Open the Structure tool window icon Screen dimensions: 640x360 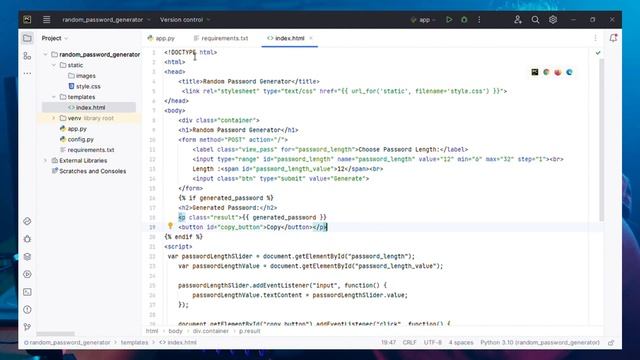click(x=27, y=56)
